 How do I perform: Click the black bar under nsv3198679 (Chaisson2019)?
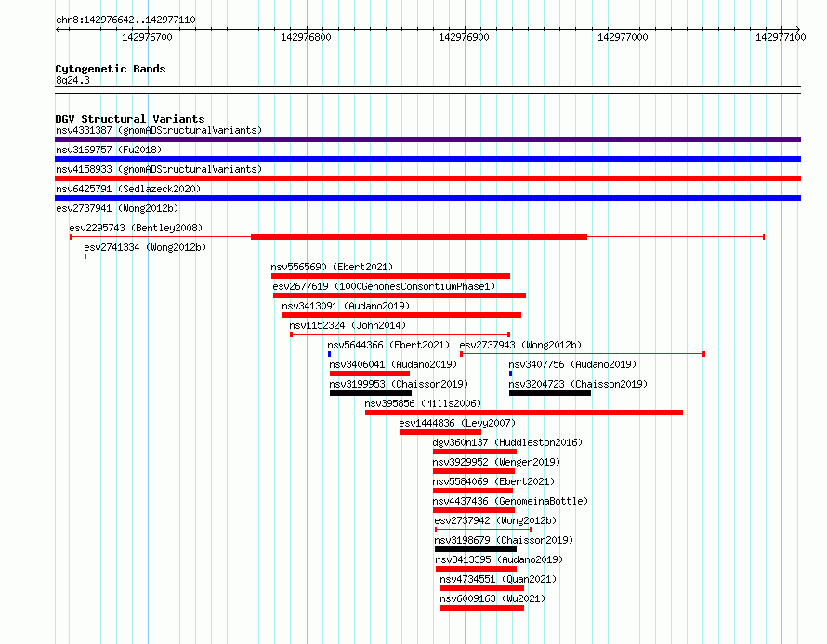tap(476, 549)
